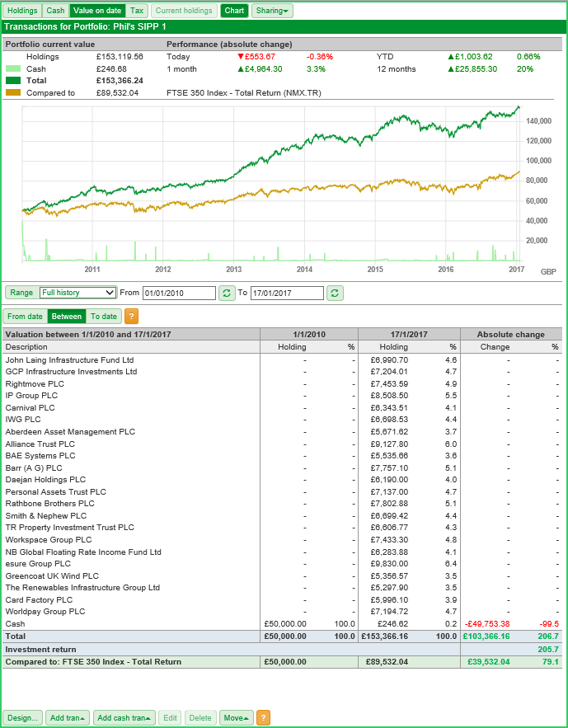Select GCP Infrastructure Investments Ltd row
Viewport: 568px width, 728px height.
[x=282, y=372]
